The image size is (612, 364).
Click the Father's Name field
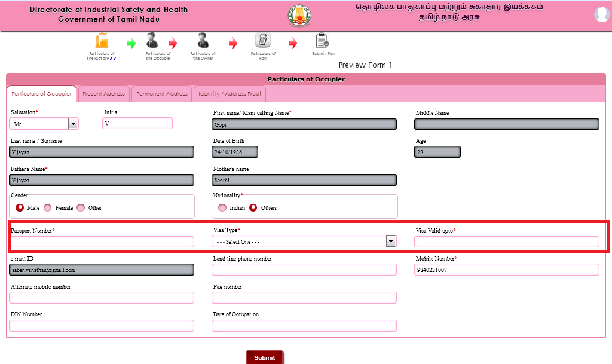(102, 181)
